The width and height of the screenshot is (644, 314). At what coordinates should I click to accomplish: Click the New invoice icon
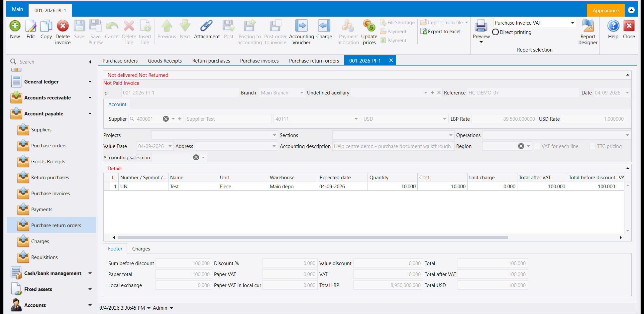coord(15,26)
